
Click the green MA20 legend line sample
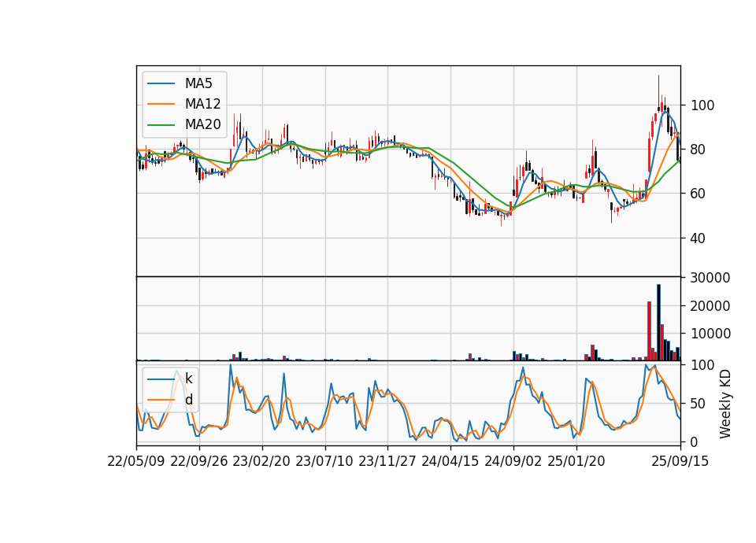pos(161,125)
